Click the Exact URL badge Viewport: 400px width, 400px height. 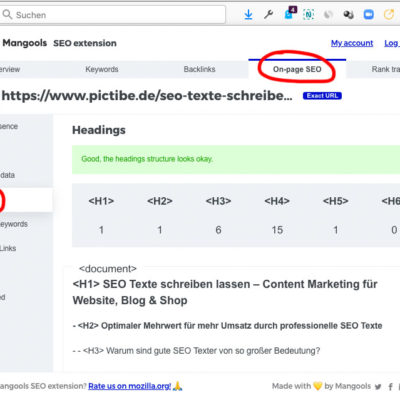coord(322,96)
